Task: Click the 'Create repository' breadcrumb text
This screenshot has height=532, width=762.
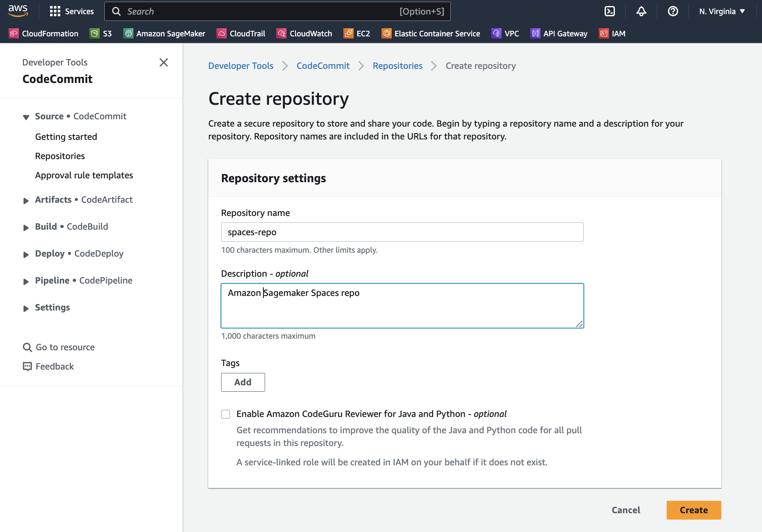Action: [x=481, y=66]
